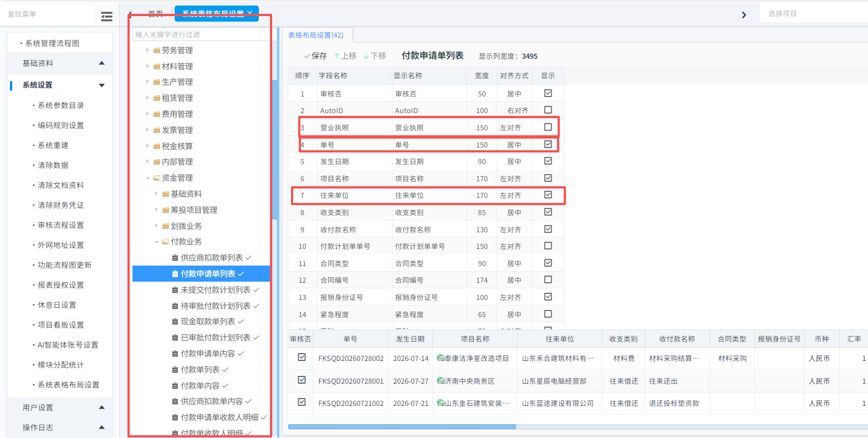Open the 材料管理 folder icon

coord(157,67)
